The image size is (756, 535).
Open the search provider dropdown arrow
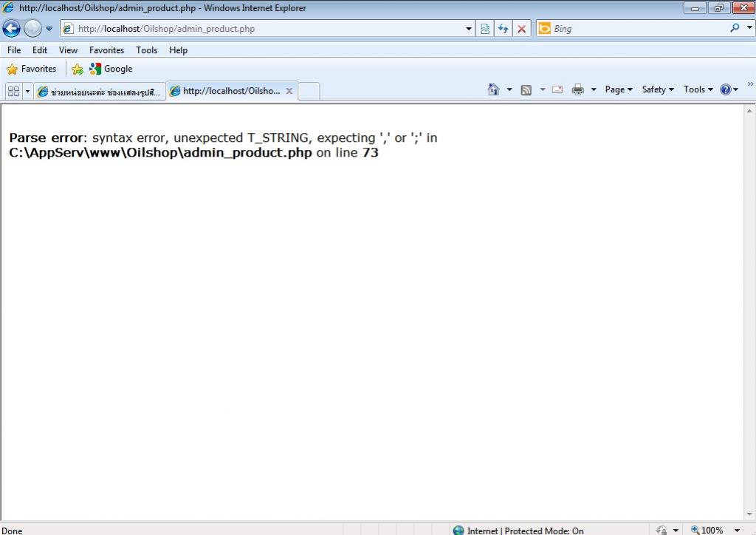coord(749,28)
